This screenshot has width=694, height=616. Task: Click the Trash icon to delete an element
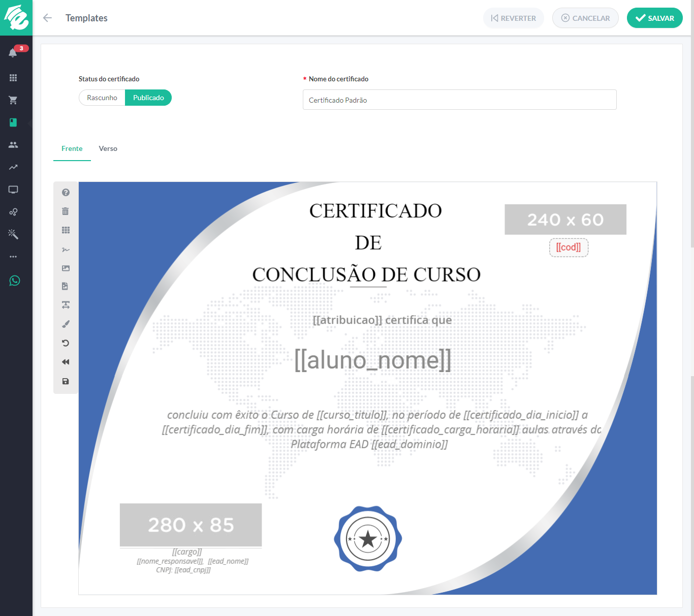point(65,211)
